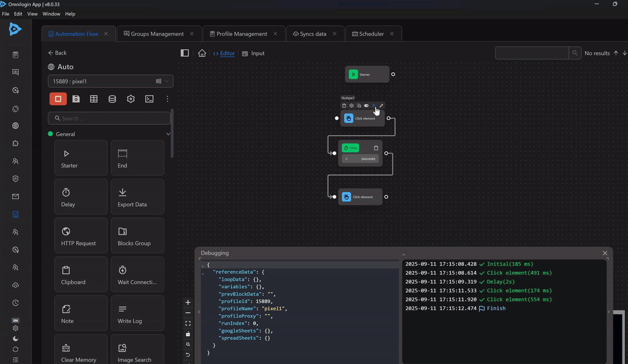The height and width of the screenshot is (364, 628).
Task: Click the Back link
Action: point(57,53)
